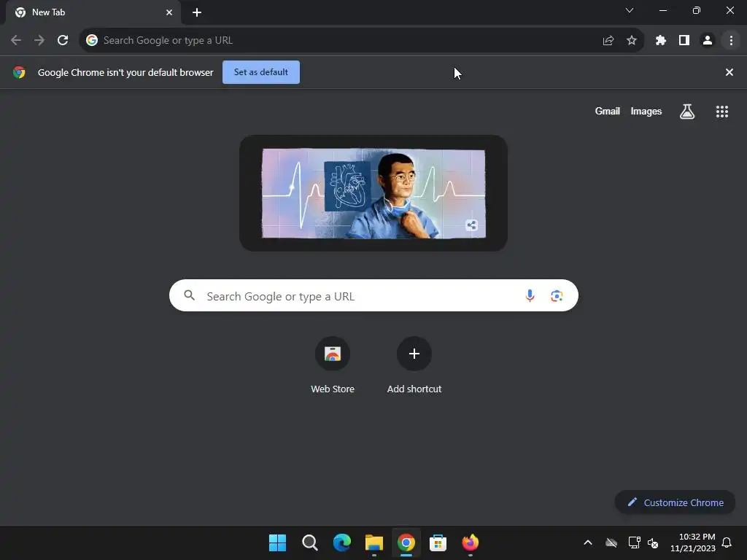
Task: Open Chrome three-dot menu
Action: click(731, 41)
